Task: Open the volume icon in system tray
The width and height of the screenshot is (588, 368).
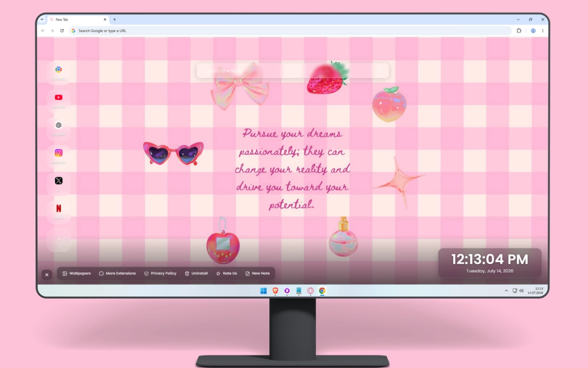Action: point(521,291)
